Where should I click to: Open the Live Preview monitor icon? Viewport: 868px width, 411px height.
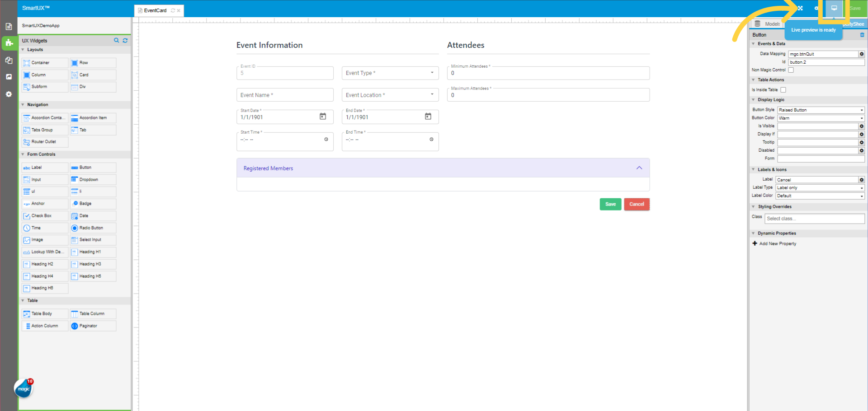tap(834, 8)
